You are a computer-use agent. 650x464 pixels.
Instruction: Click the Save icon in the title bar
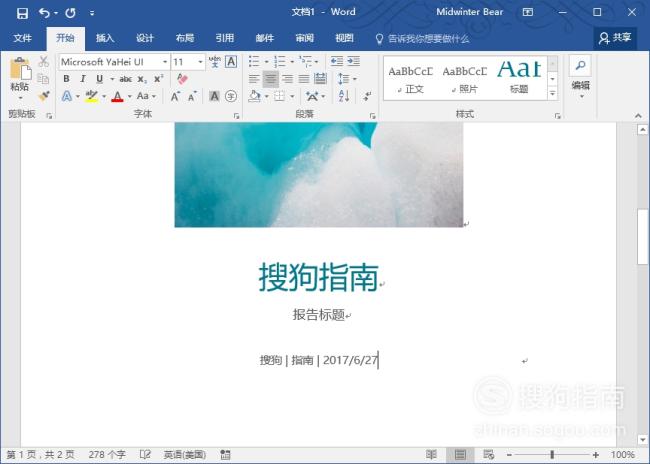(22, 13)
